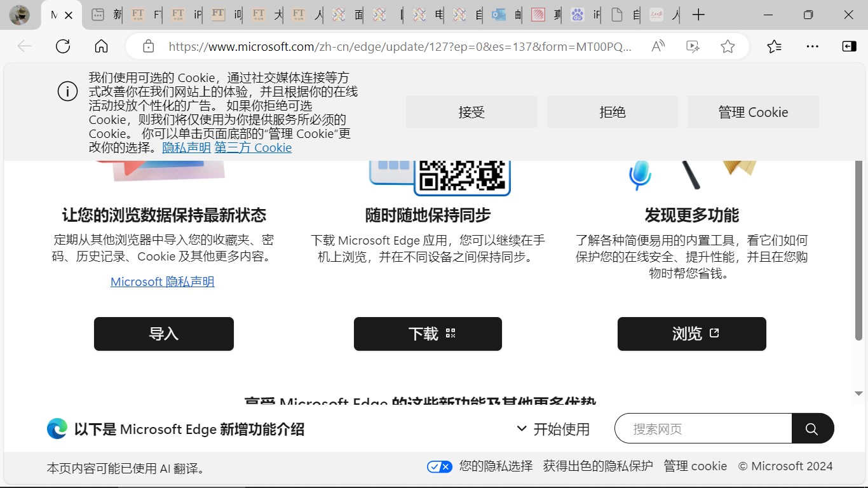This screenshot has width=868, height=488.
Task: Open the profile avatar menu
Action: (20, 15)
